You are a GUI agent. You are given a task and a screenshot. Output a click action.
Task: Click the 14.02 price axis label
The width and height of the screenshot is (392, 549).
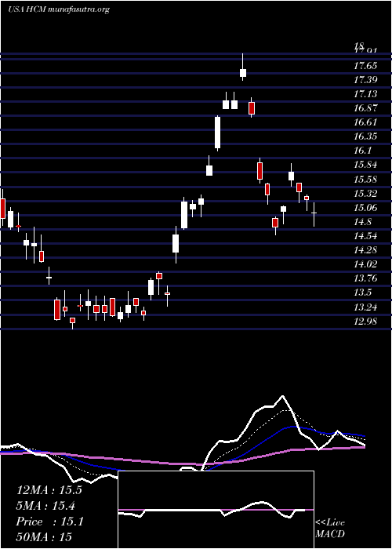[x=365, y=264]
